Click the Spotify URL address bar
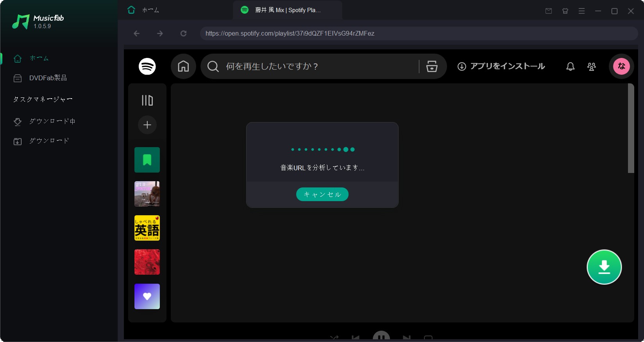 point(419,34)
